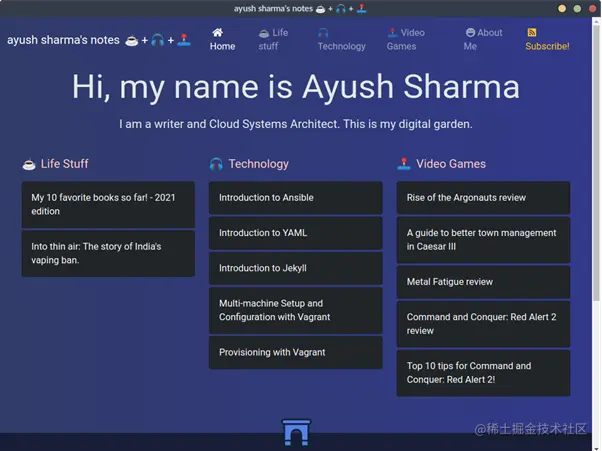
Task: Click coffee cup icon next to Life Stuff heading
Action: [29, 165]
